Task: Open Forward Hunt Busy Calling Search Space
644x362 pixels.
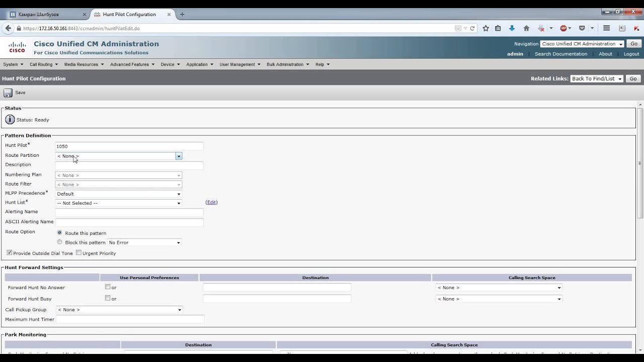Action: 499,299
